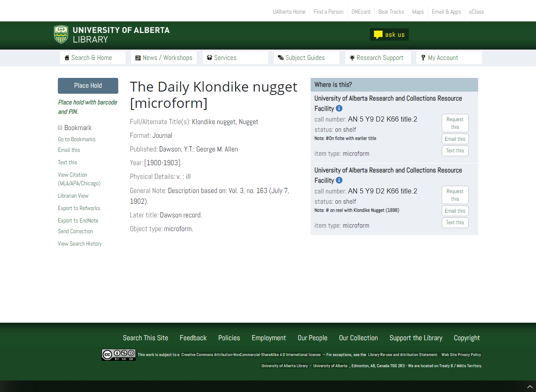This screenshot has height=392, width=536.
Task: Open the Email & Apps menu item
Action: [x=446, y=12]
